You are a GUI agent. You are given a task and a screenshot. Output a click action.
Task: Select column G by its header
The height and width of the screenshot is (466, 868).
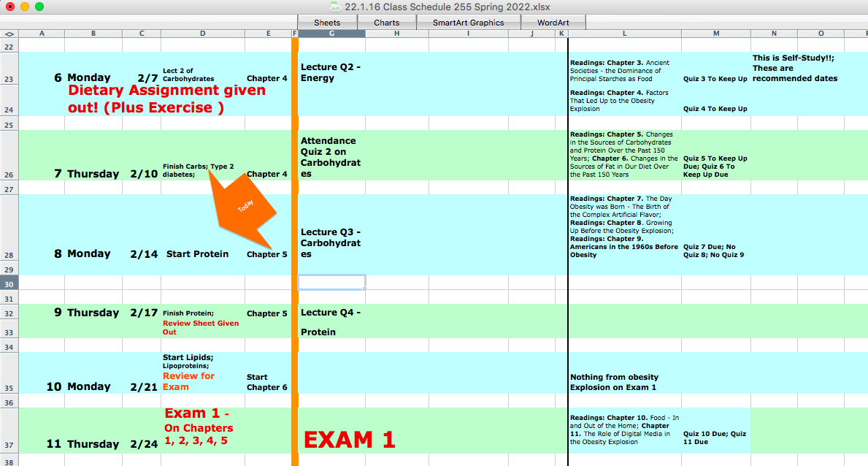point(331,34)
